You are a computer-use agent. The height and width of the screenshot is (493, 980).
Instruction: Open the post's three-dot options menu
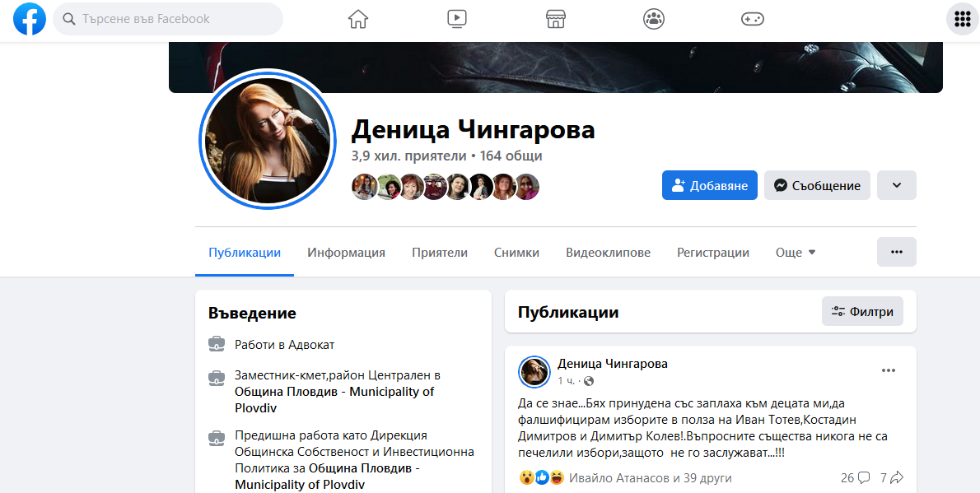[x=888, y=370]
